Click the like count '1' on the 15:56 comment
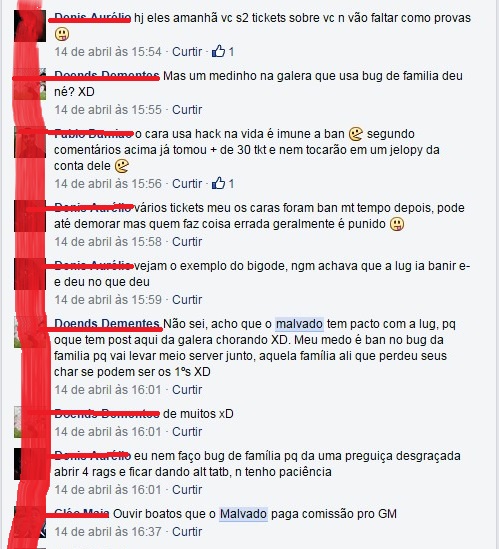 click(x=231, y=184)
